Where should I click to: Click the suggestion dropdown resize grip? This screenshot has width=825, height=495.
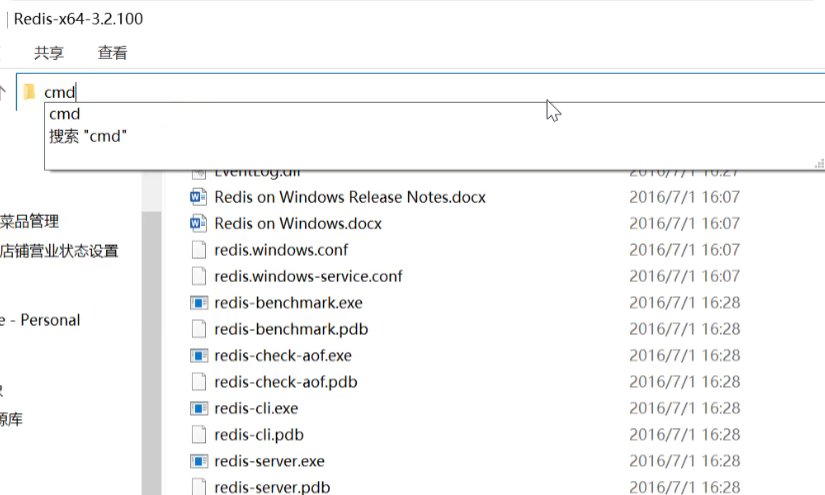pyautogui.click(x=819, y=164)
